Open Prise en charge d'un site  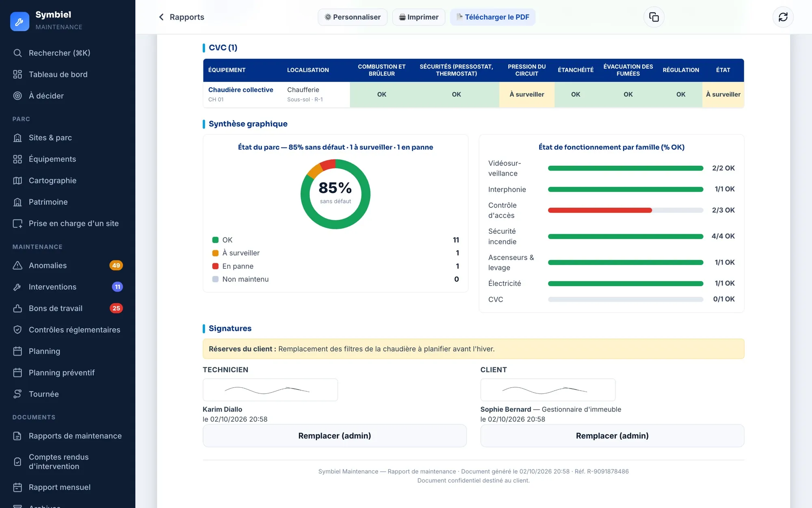coord(67,224)
